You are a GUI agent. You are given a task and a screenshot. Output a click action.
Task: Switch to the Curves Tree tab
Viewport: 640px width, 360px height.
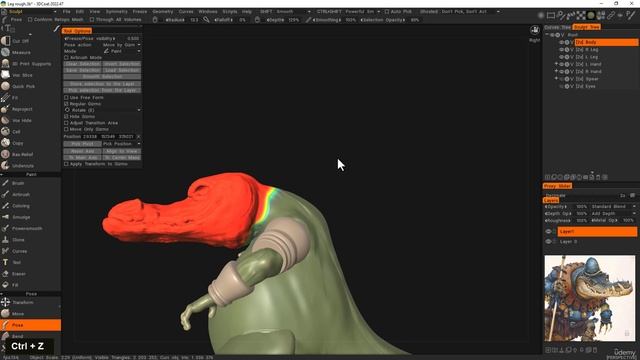click(558, 27)
